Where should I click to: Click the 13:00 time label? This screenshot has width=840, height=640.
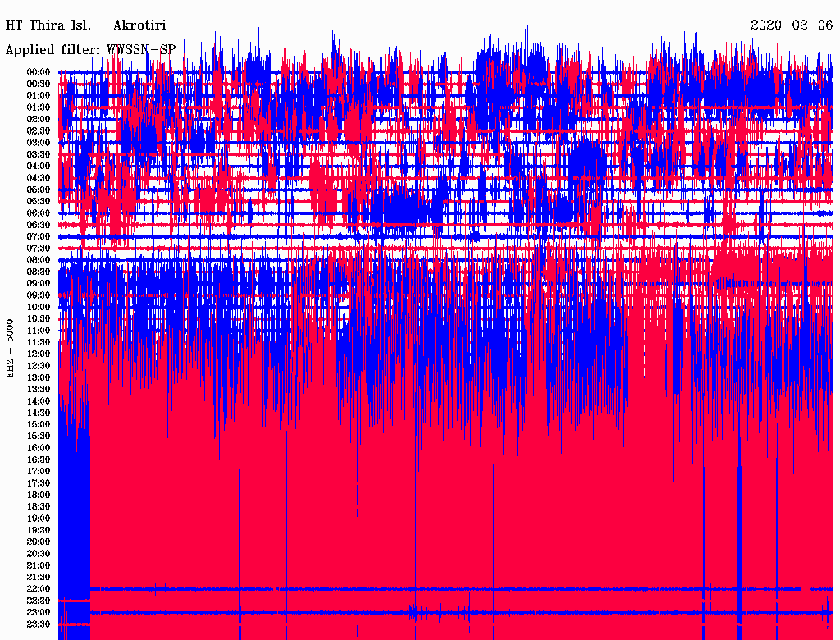[x=39, y=377]
